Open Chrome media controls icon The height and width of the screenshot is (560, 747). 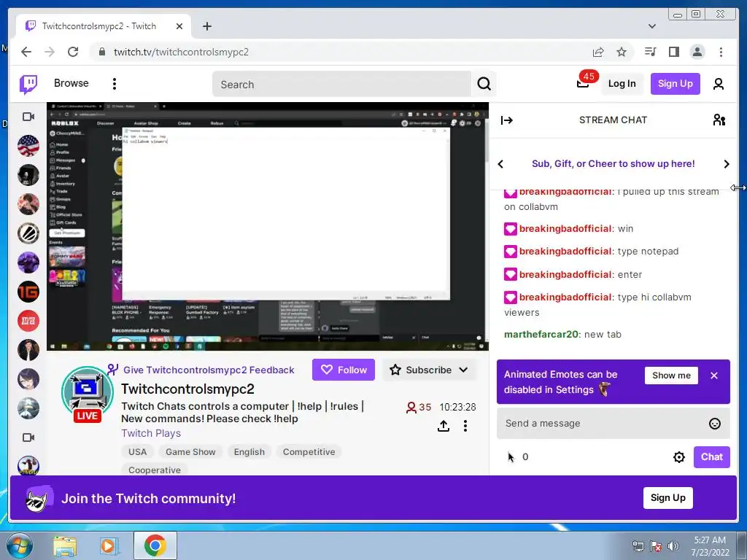[x=650, y=52]
